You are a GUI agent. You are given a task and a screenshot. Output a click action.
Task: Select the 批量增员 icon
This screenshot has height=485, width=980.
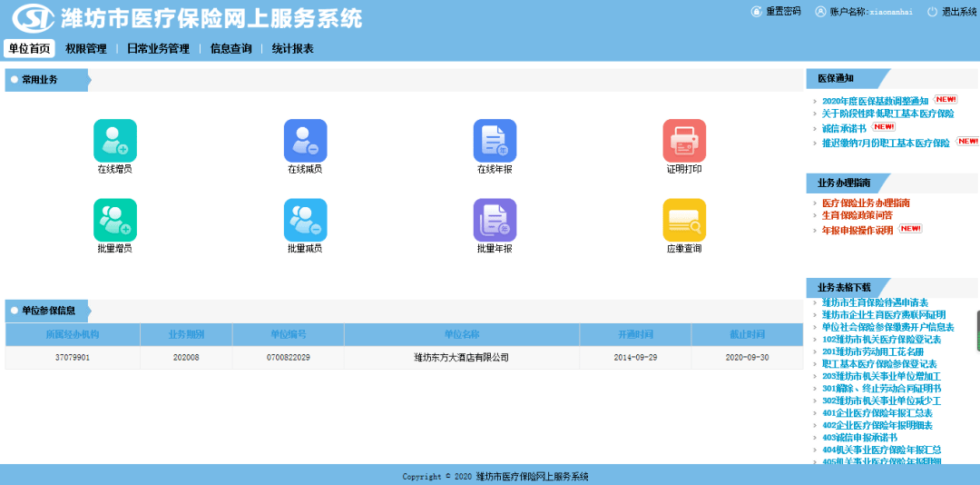(115, 220)
